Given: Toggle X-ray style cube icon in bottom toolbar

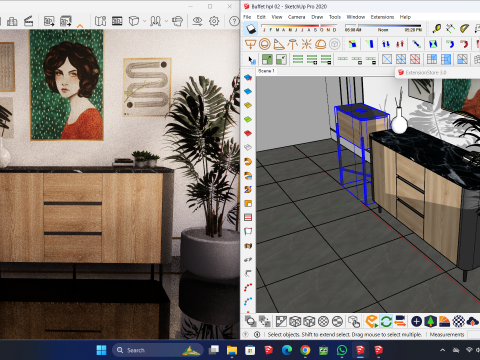Looking at the screenshot, I should coord(295,321).
